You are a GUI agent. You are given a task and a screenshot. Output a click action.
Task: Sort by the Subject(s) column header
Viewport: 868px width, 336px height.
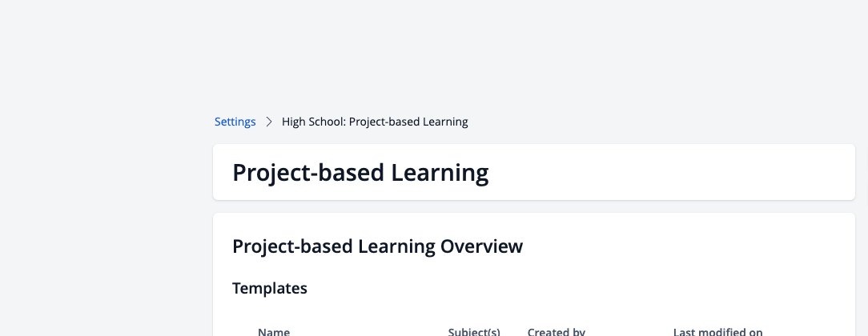click(474, 331)
